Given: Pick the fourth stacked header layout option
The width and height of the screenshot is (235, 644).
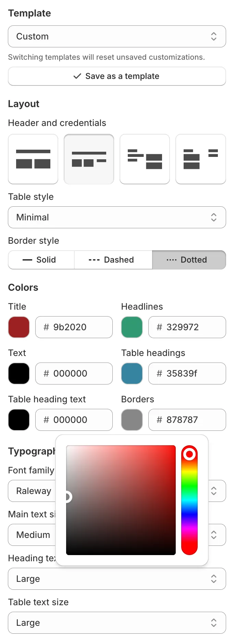Looking at the screenshot, I should tap(200, 159).
